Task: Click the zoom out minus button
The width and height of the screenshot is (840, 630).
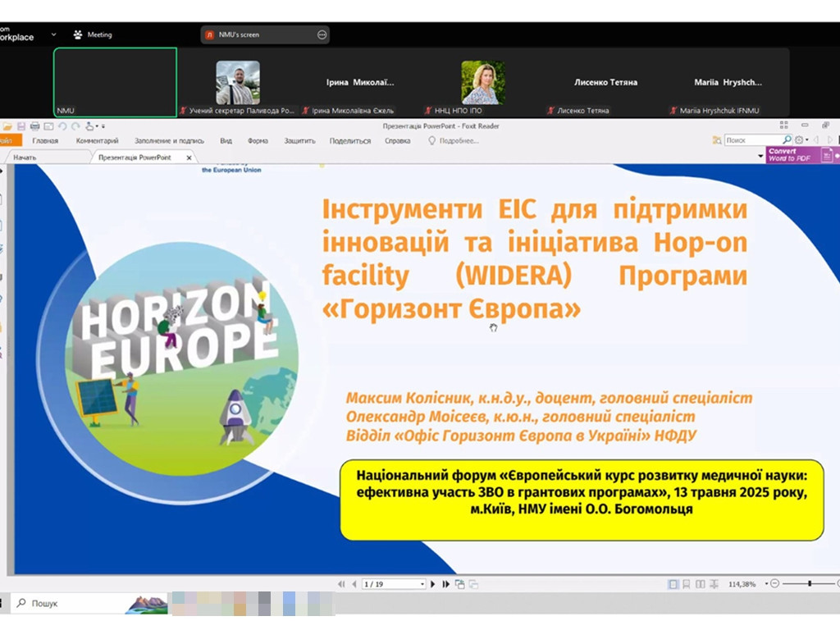Action: 774,584
